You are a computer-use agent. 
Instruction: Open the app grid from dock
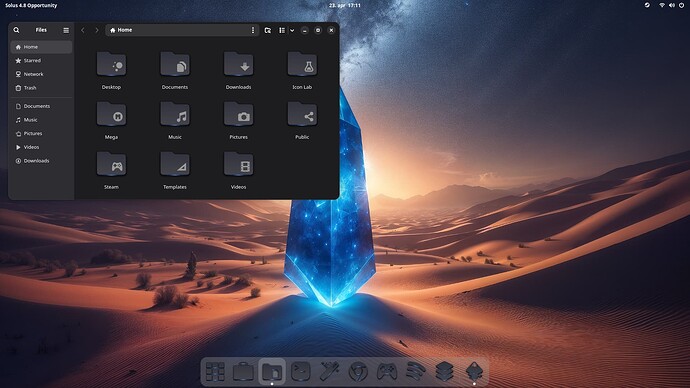[x=215, y=372]
